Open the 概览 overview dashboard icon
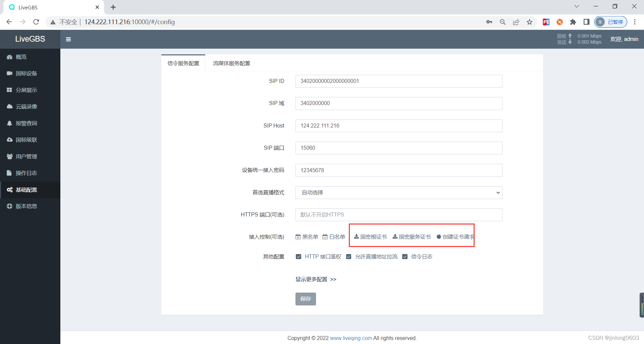 pos(9,57)
